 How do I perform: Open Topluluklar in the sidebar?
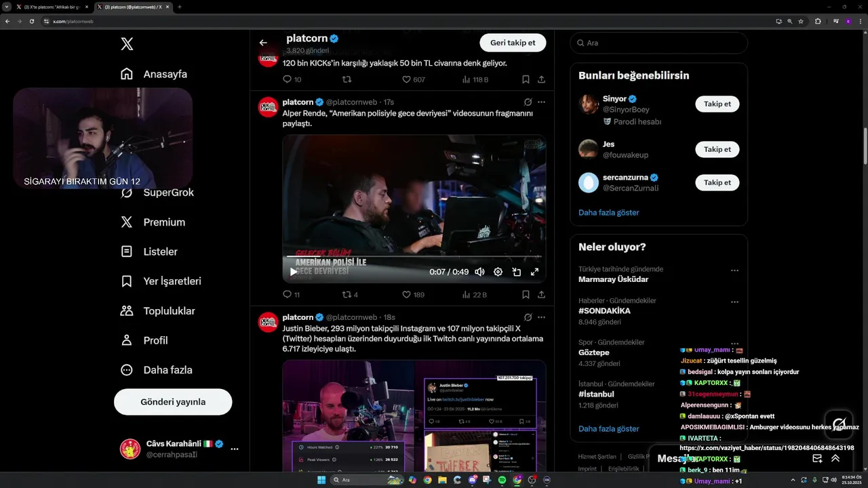tap(157, 311)
